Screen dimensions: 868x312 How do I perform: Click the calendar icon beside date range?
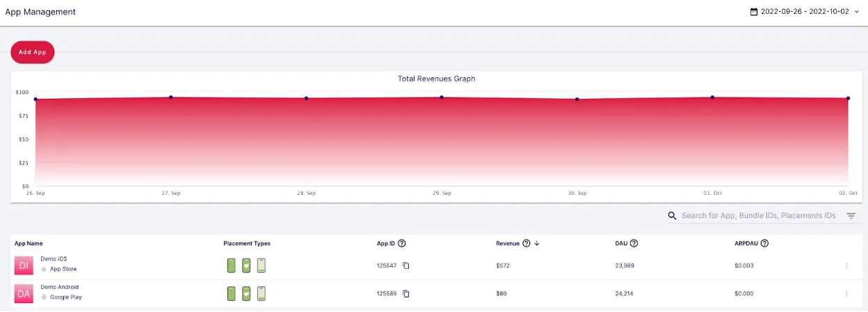tap(754, 12)
